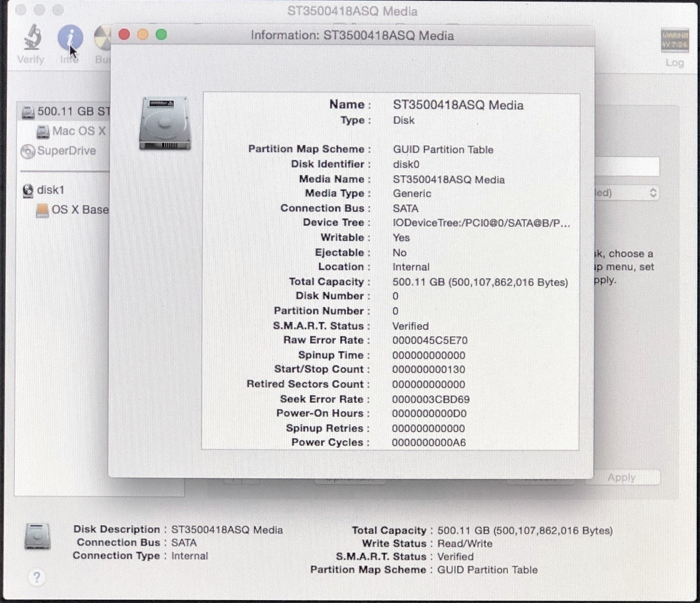
Task: Click the Partition Number value '0'
Action: click(395, 311)
